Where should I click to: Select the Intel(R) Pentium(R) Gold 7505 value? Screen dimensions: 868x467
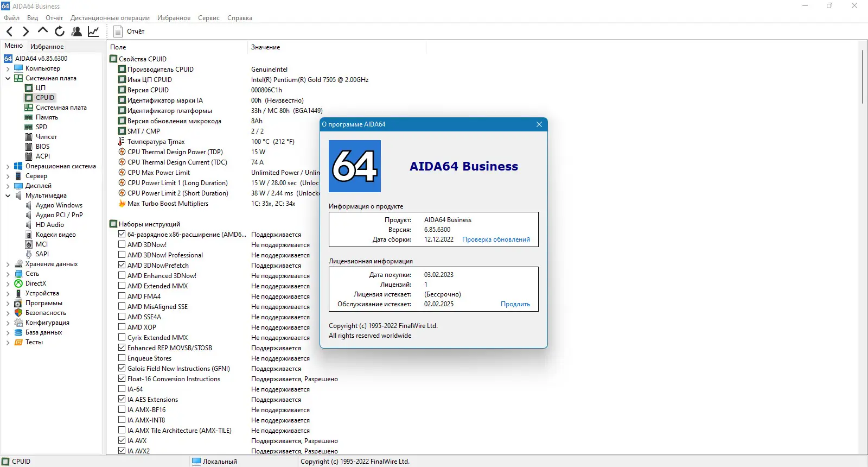[310, 80]
